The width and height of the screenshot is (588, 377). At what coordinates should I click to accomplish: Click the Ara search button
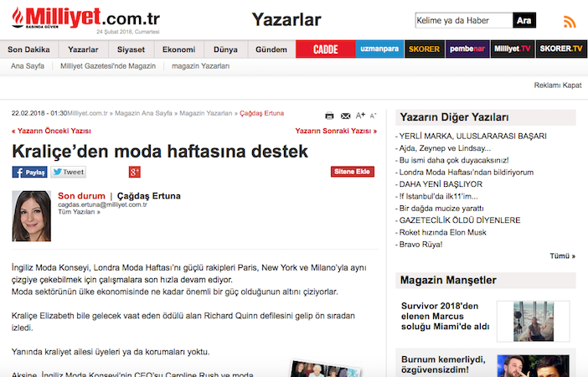(524, 20)
